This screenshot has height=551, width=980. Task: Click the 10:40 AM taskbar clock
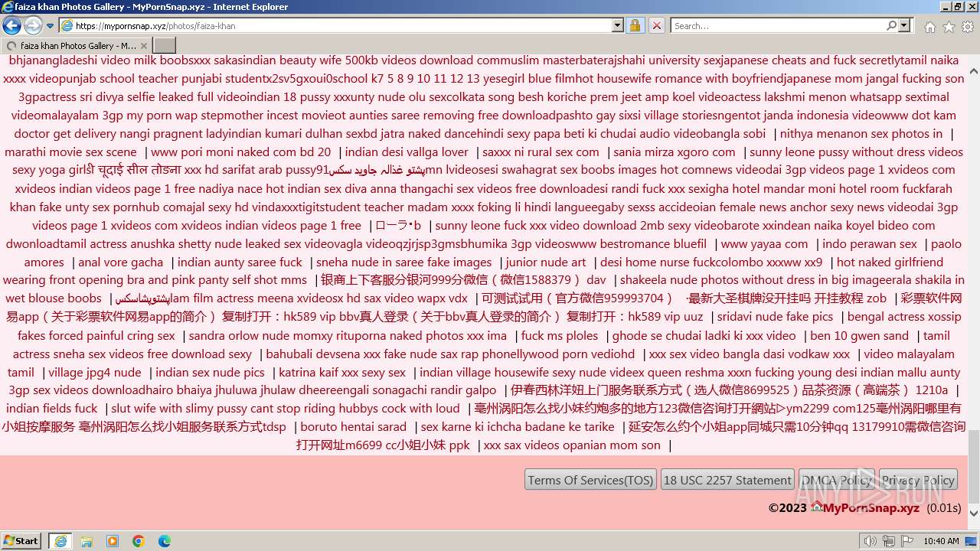tap(941, 541)
